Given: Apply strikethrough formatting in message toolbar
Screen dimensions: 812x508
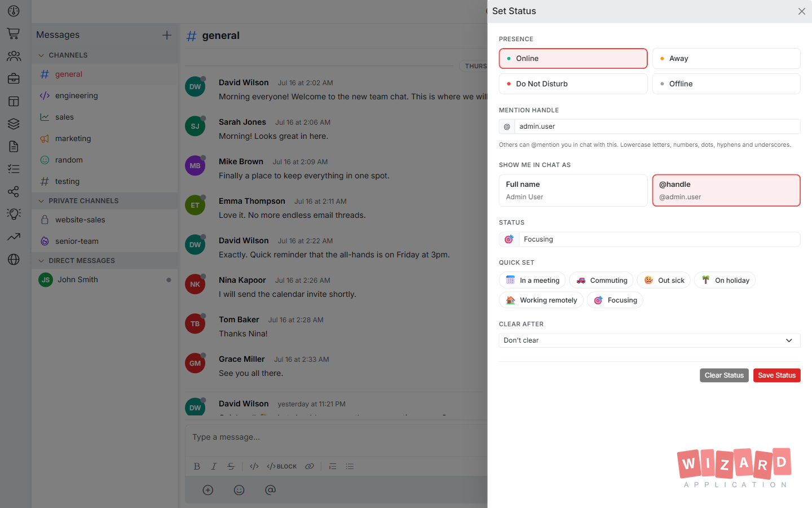Looking at the screenshot, I should pyautogui.click(x=231, y=466).
